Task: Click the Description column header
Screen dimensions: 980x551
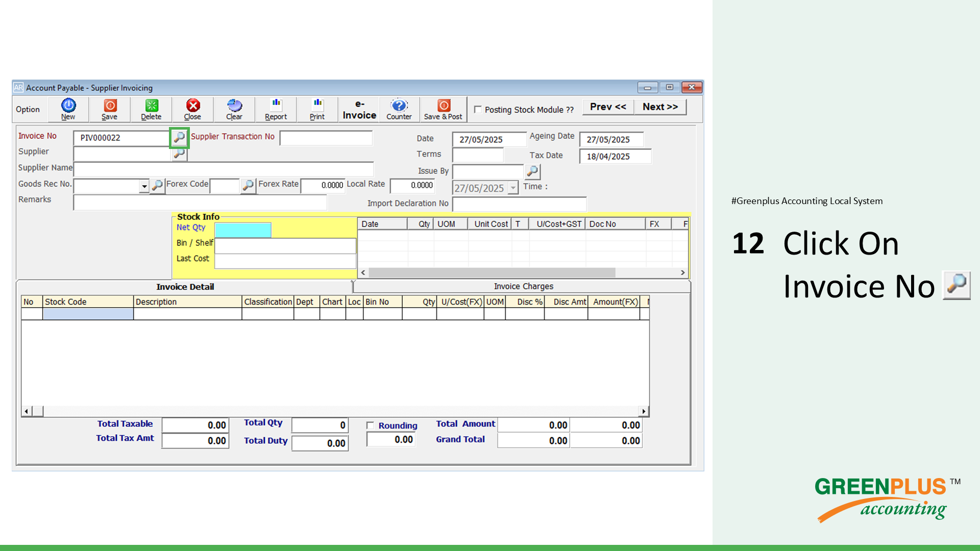Action: pos(187,302)
